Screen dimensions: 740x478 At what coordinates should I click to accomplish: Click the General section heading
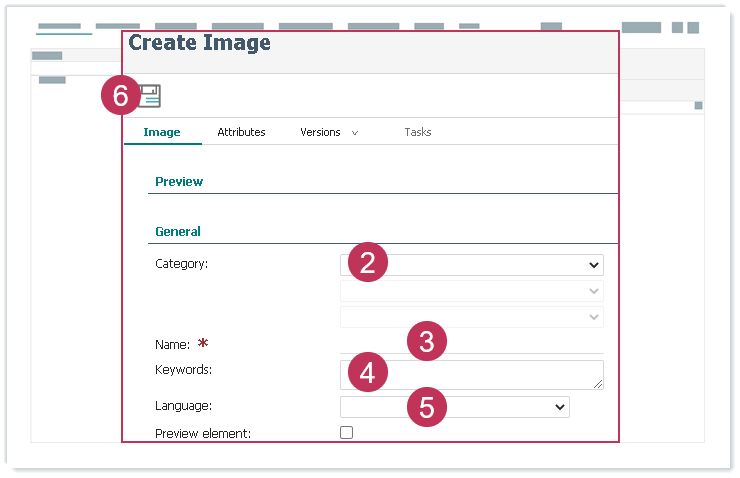point(178,232)
